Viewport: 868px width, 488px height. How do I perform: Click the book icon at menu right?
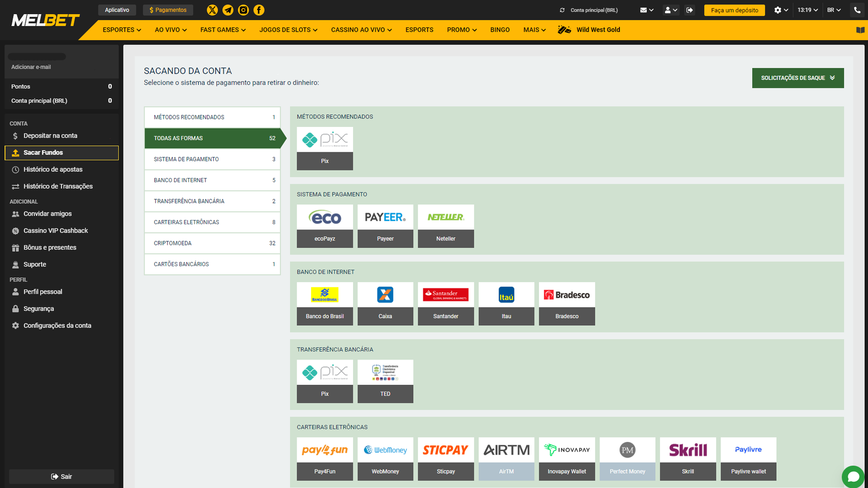(x=860, y=30)
